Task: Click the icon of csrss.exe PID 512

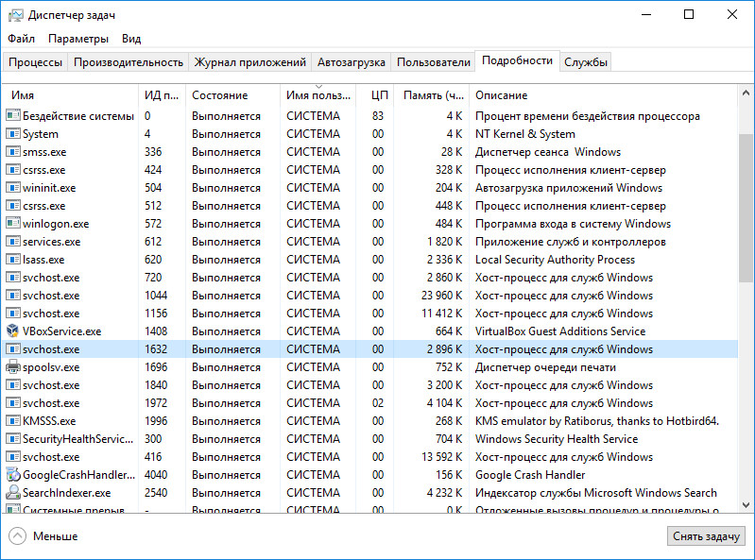Action: tap(13, 206)
